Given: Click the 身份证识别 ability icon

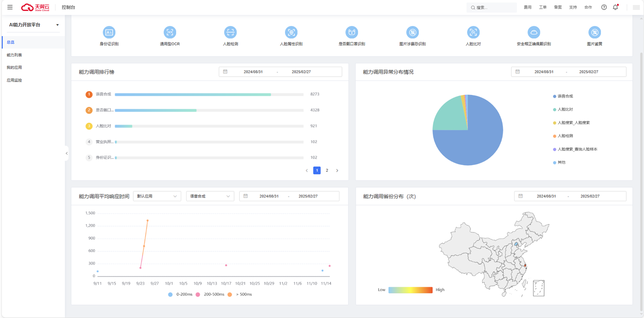Looking at the screenshot, I should tap(109, 32).
